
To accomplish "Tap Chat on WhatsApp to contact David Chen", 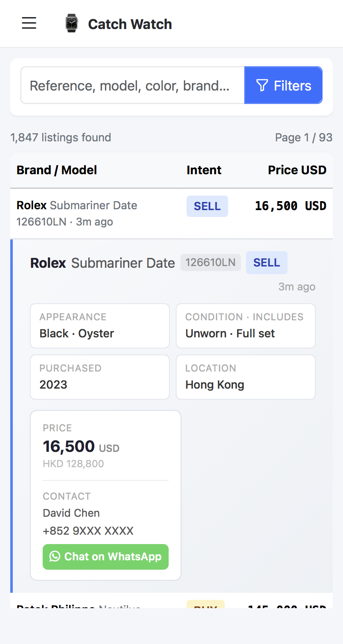I will tap(105, 556).
